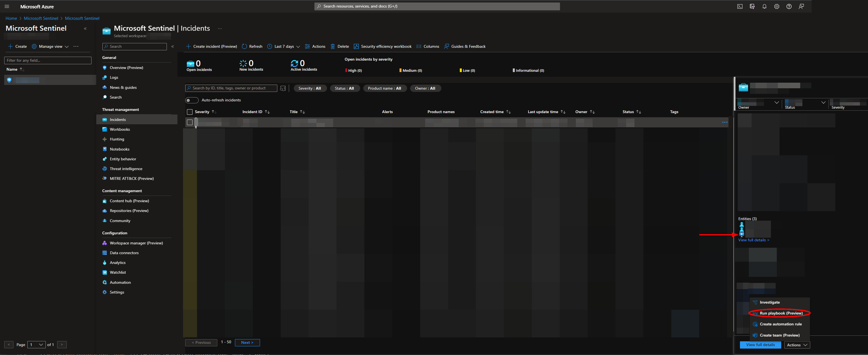The image size is (868, 355).
Task: Click the Actions button in details pane
Action: pos(797,345)
